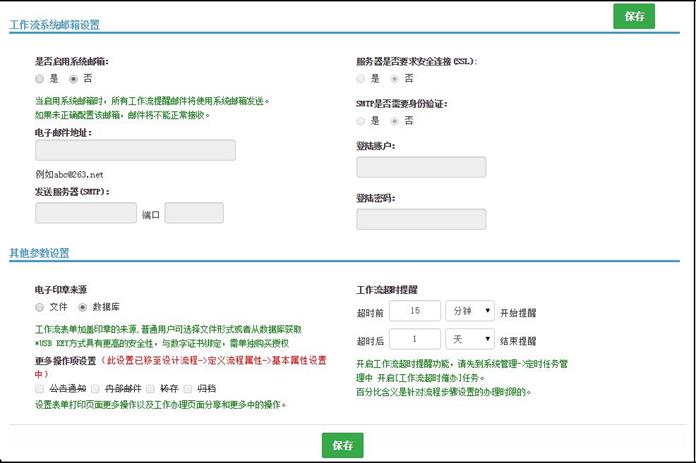This screenshot has width=696, height=463.
Task: Click the 工作流系统邮箱设置 section heading
Action: pyautogui.click(x=55, y=25)
